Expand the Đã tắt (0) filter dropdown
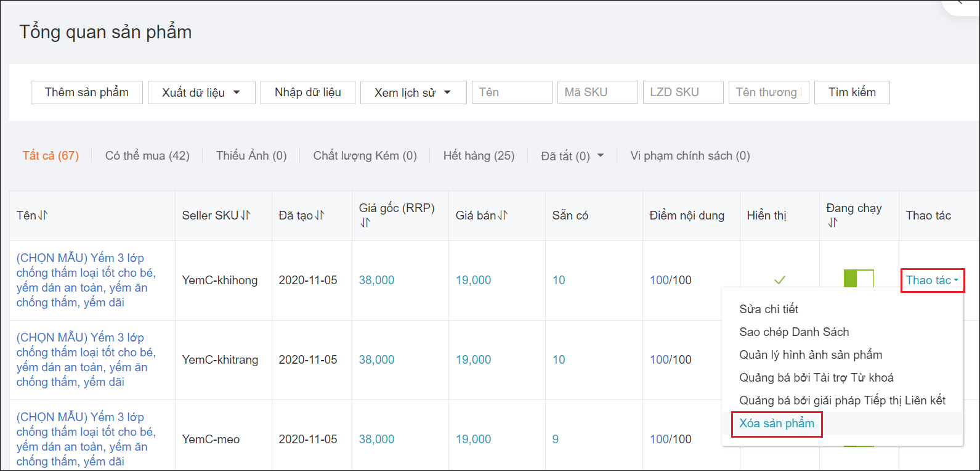Viewport: 980px width, 471px height. point(600,156)
